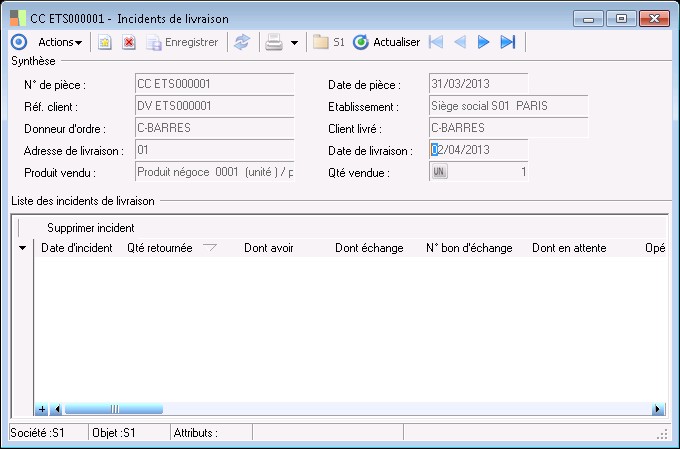This screenshot has width=680, height=449.
Task: Click the S1 folder icon
Action: pyautogui.click(x=329, y=42)
